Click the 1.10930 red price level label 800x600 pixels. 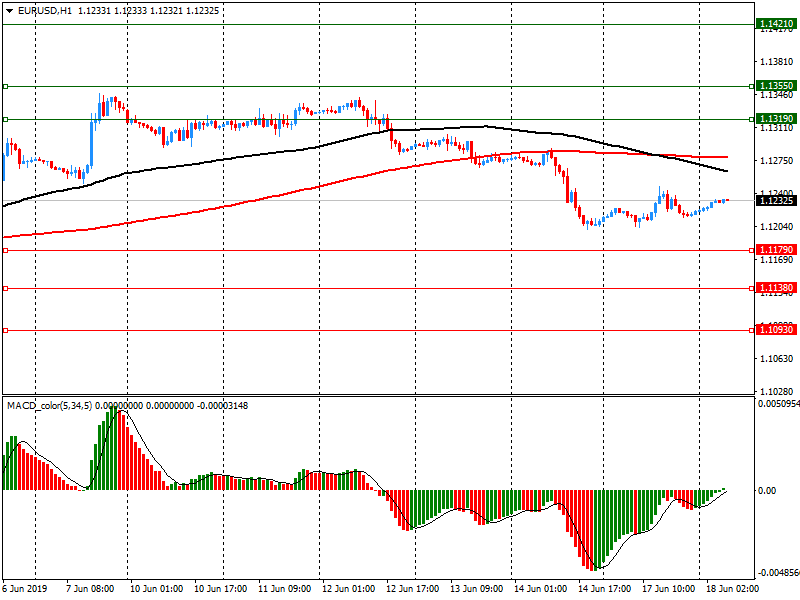[x=776, y=330]
